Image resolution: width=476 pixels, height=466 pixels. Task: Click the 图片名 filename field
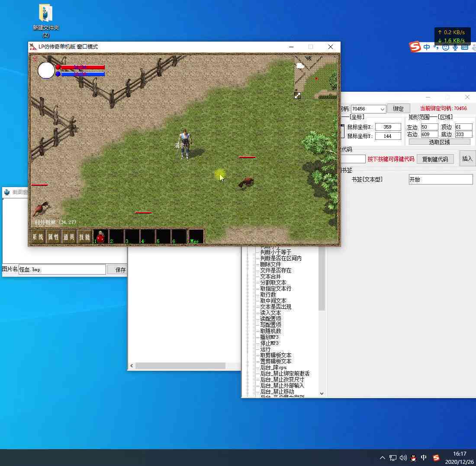pyautogui.click(x=62, y=269)
